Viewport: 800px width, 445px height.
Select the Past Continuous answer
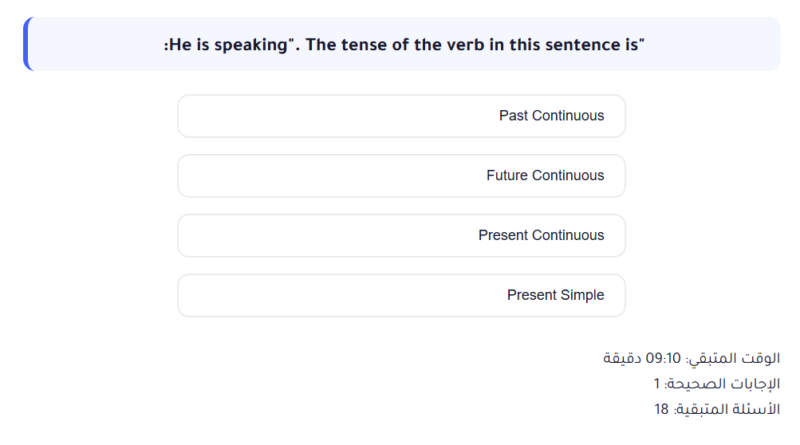click(x=401, y=116)
